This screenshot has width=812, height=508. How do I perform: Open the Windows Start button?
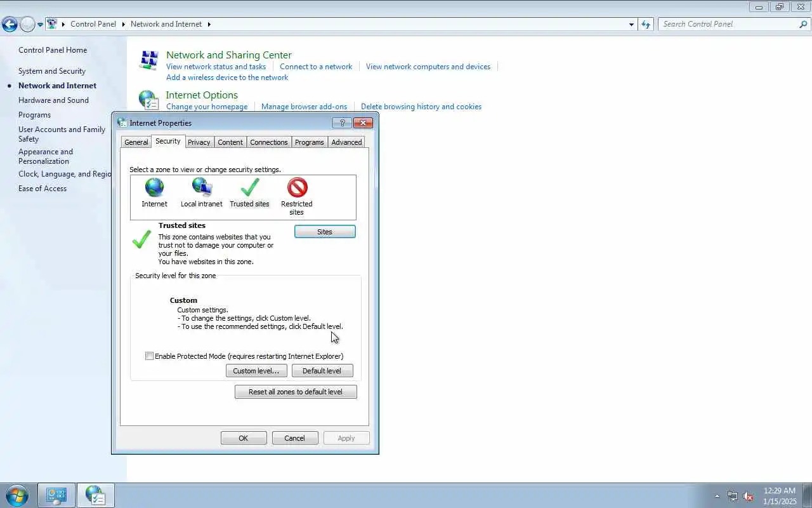click(16, 495)
